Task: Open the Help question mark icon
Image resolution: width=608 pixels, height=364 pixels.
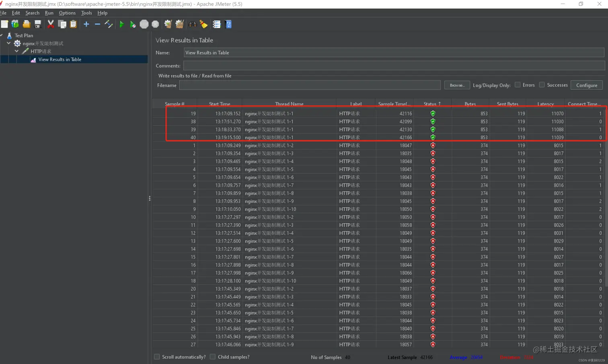Action: point(228,25)
